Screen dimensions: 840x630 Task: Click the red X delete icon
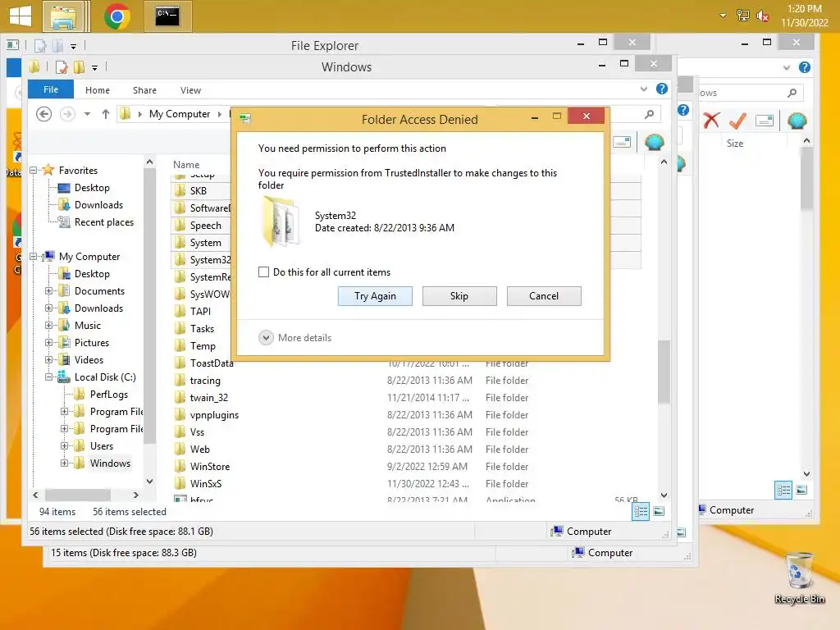pyautogui.click(x=711, y=121)
